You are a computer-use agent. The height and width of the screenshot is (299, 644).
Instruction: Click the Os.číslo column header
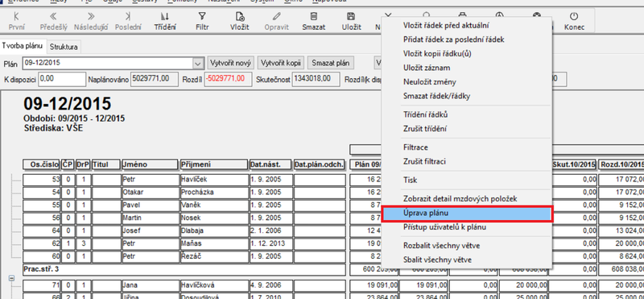(41, 164)
